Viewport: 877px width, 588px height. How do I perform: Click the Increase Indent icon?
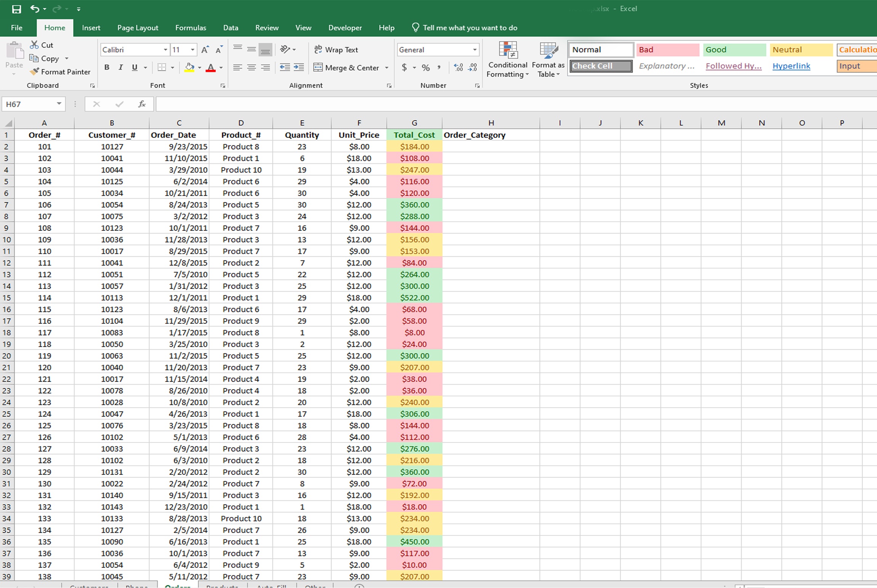(299, 67)
